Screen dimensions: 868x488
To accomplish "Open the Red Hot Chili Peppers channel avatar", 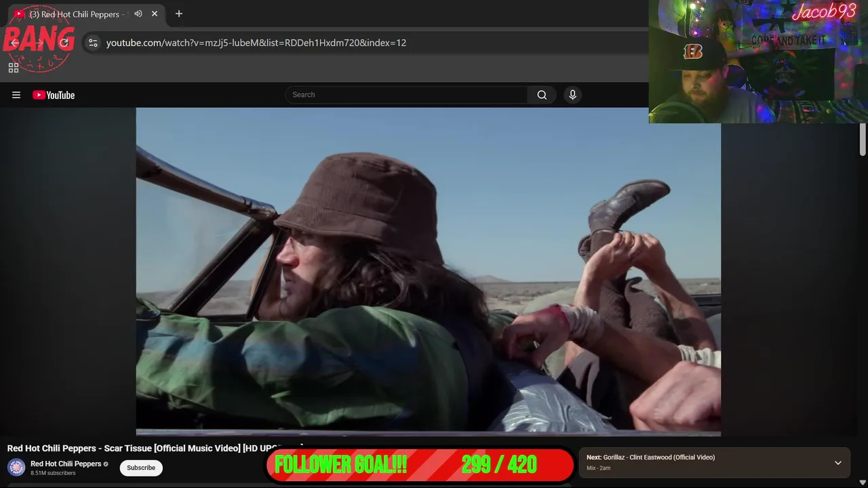I will [x=16, y=468].
